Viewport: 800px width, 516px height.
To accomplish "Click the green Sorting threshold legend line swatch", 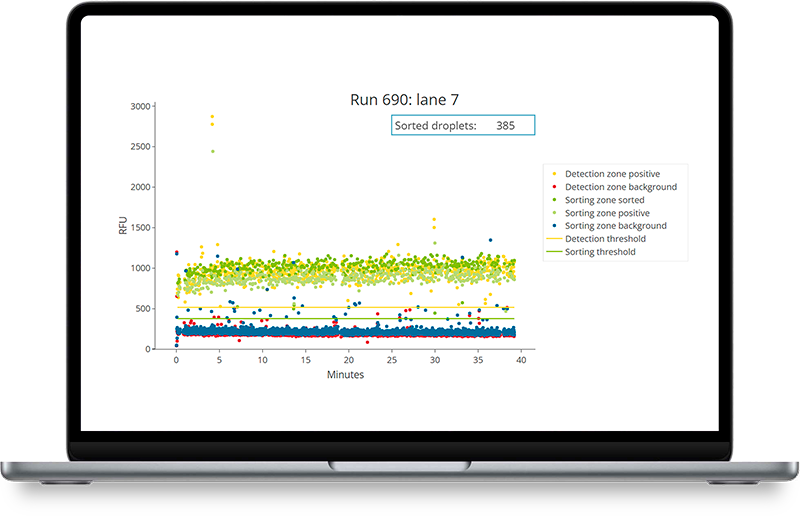I will pyautogui.click(x=554, y=252).
